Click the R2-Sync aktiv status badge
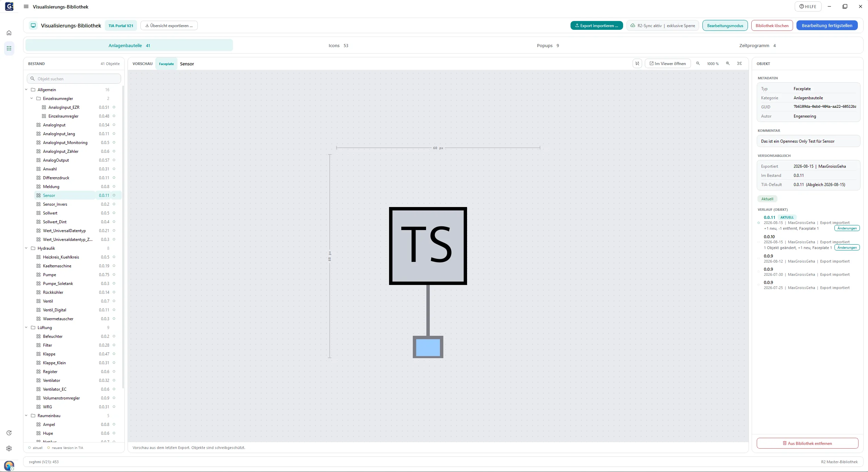The width and height of the screenshot is (868, 472). (x=662, y=25)
